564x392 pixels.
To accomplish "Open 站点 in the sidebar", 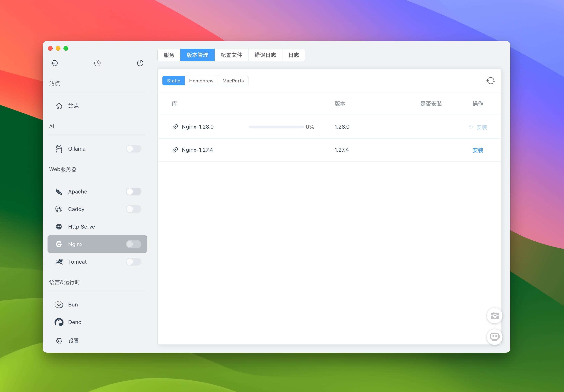I will (x=97, y=106).
